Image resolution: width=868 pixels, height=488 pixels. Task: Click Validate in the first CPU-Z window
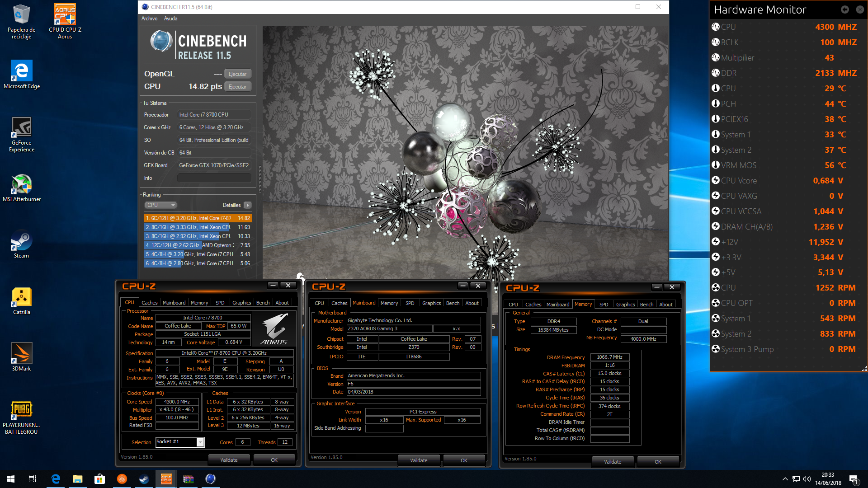(229, 460)
